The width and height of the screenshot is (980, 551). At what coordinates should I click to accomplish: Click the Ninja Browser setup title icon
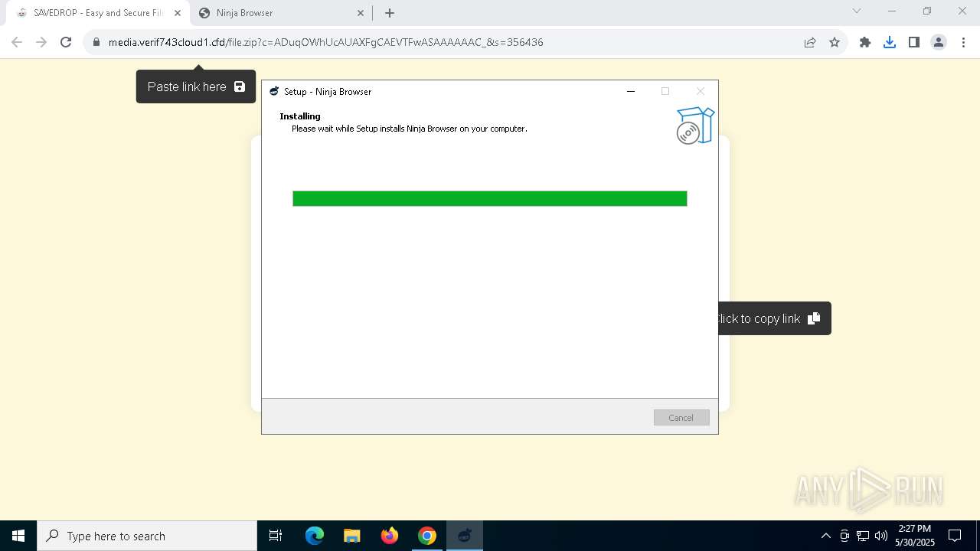click(274, 91)
